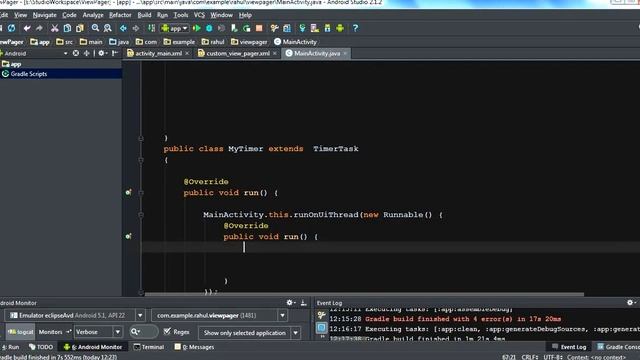Open the logcat search options dropdown
Viewport: 640px width, 360px height.
click(136, 332)
